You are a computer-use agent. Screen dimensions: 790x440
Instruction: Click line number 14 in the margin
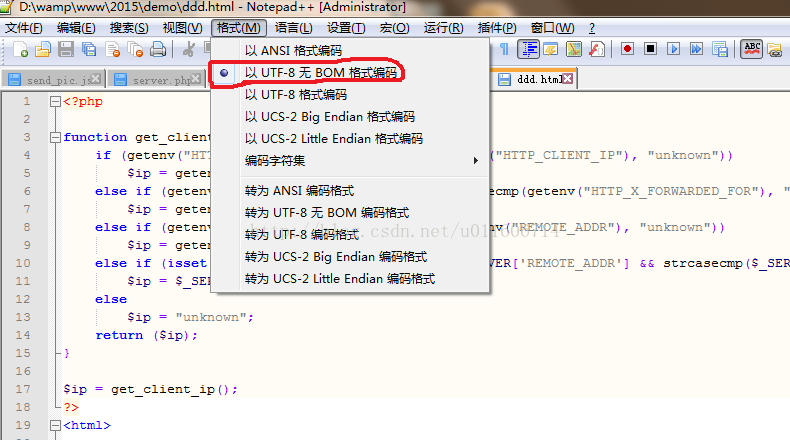point(23,335)
